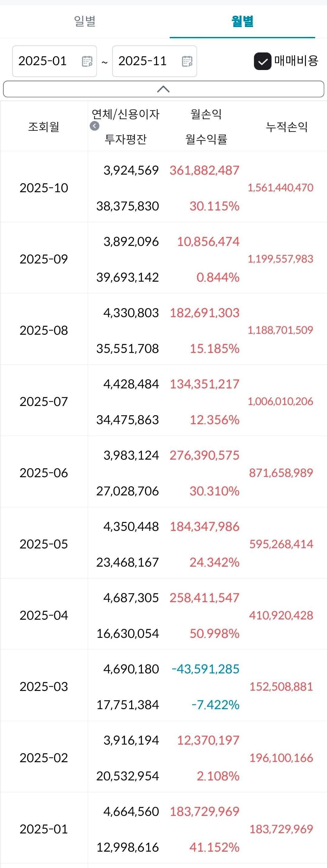Select the 2025-03 row label
Screen dimensions: 327x868
44,686
